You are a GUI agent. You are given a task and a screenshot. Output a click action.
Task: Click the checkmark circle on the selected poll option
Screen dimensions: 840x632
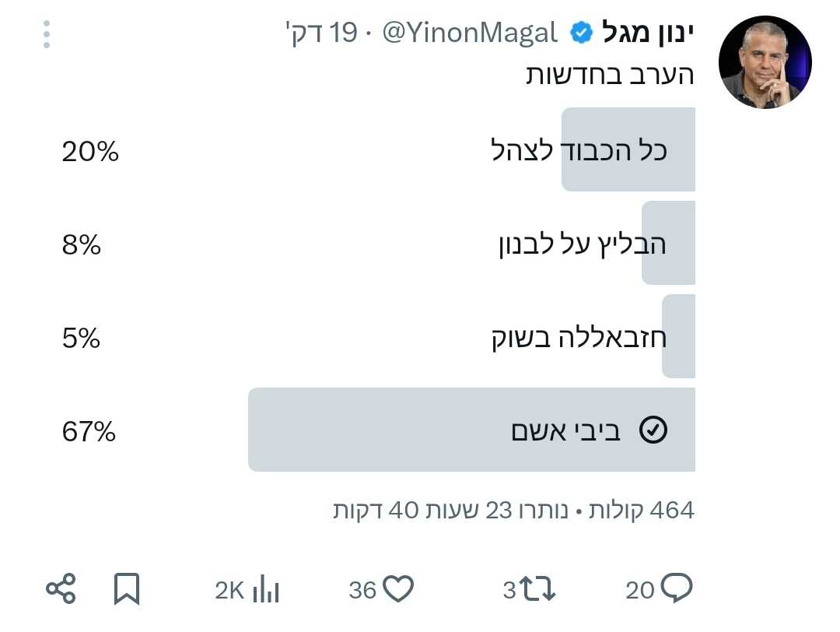coord(653,430)
